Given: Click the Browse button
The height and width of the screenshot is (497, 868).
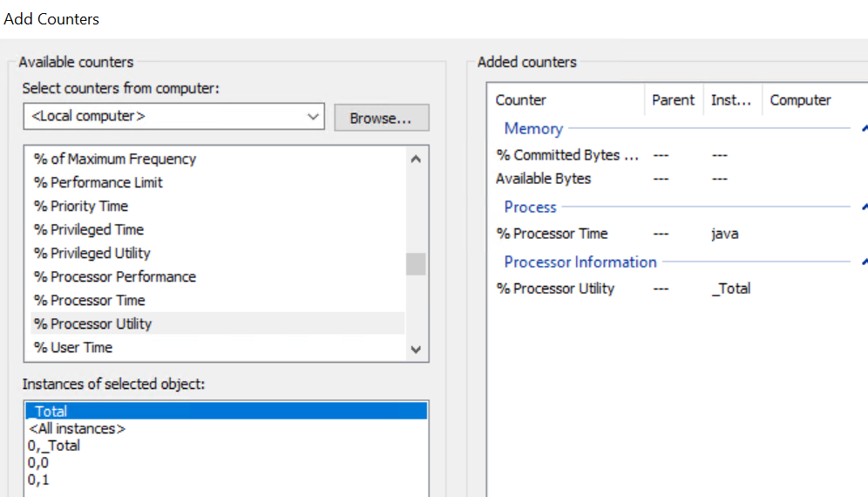Looking at the screenshot, I should 381,118.
